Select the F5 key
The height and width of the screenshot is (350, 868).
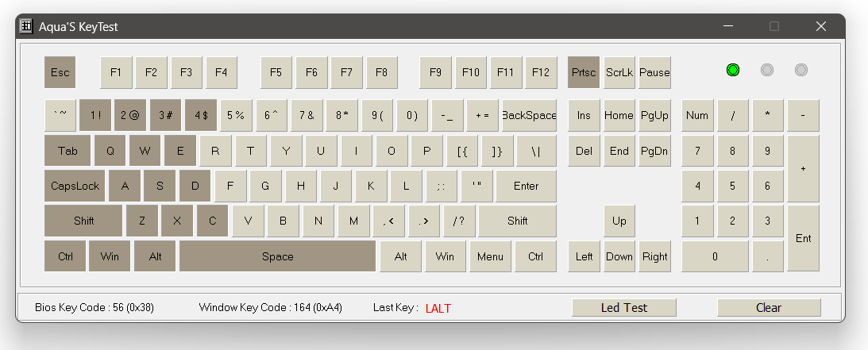(276, 72)
